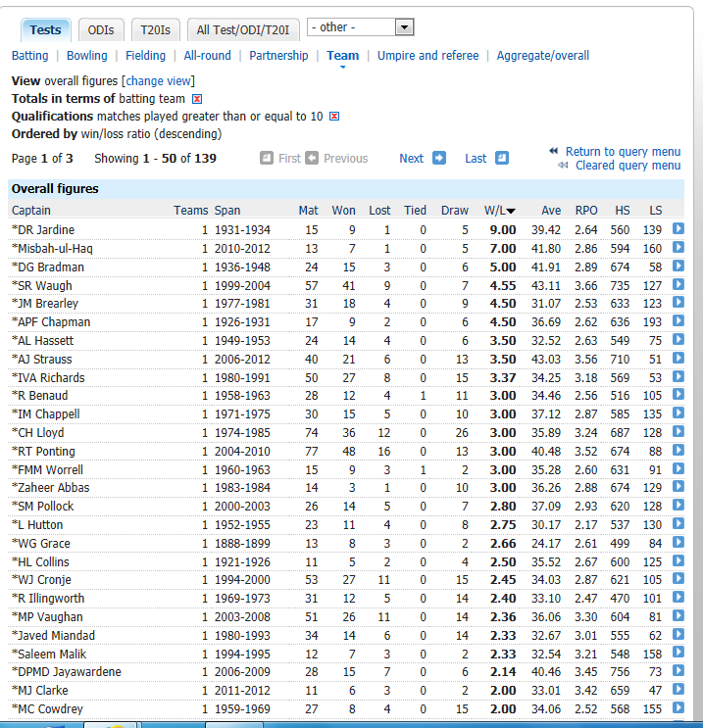Image resolution: width=703 pixels, height=728 pixels.
Task: Open the arrow icon for FMM Worrell row
Action: click(678, 468)
